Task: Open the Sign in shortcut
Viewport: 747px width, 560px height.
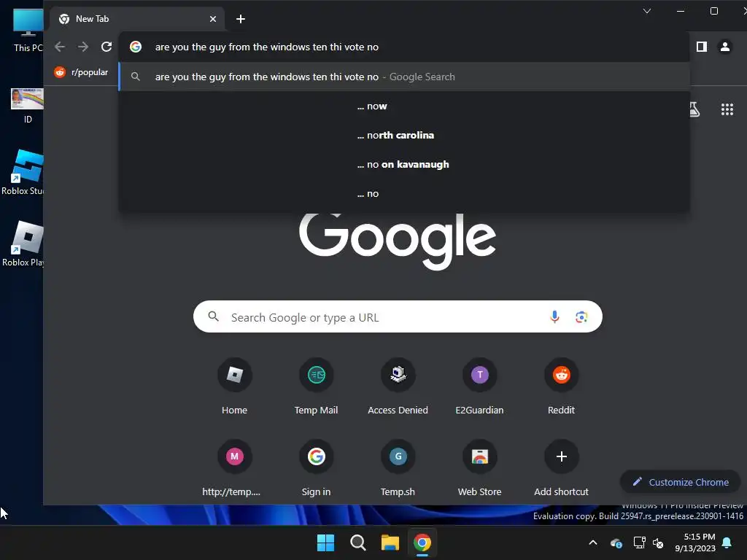Action: [x=317, y=470]
